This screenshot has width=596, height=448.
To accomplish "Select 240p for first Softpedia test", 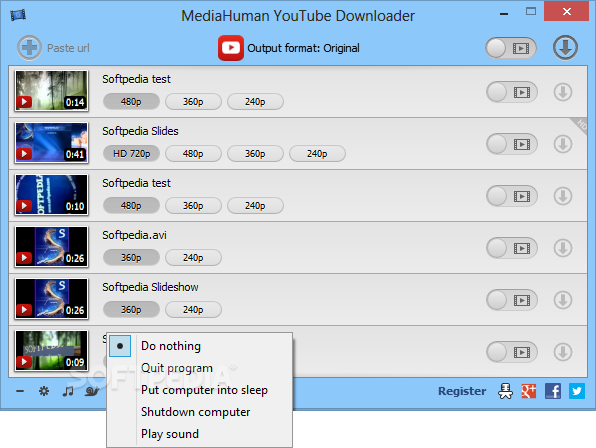I will coord(255,101).
